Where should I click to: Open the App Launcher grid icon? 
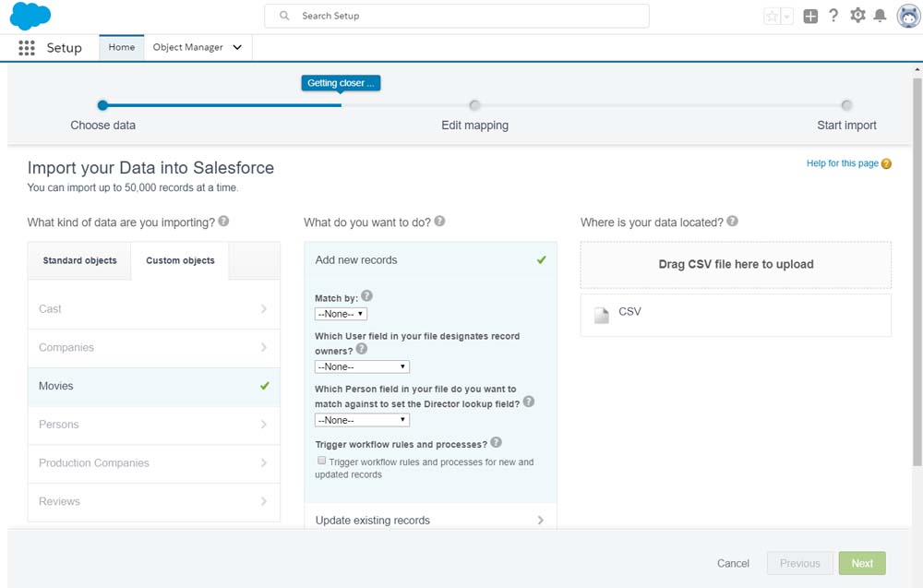pyautogui.click(x=27, y=48)
